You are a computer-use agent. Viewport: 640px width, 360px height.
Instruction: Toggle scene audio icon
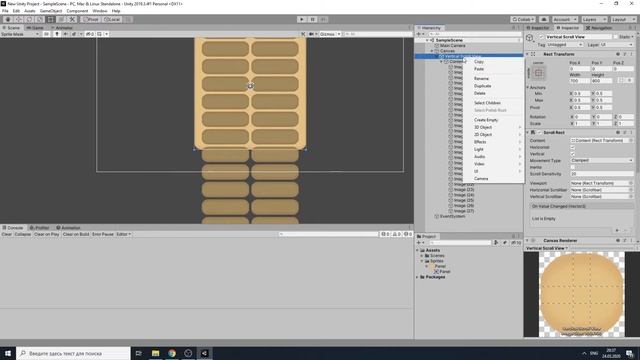[x=65, y=34]
